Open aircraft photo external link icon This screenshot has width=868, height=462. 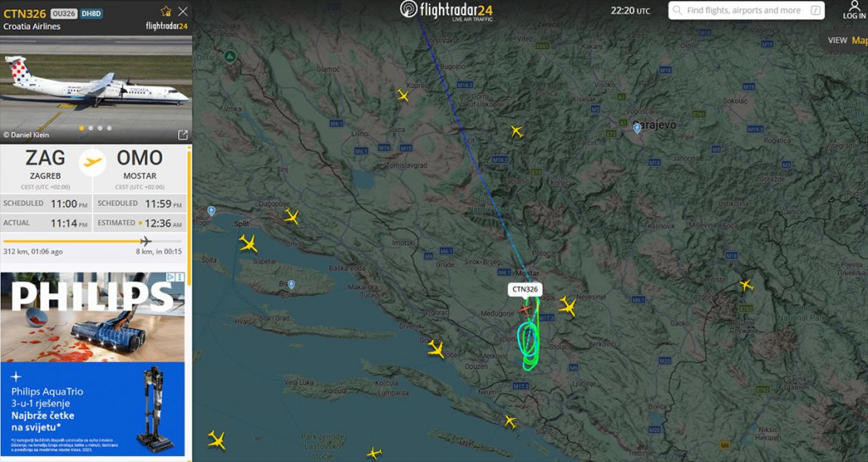(183, 135)
